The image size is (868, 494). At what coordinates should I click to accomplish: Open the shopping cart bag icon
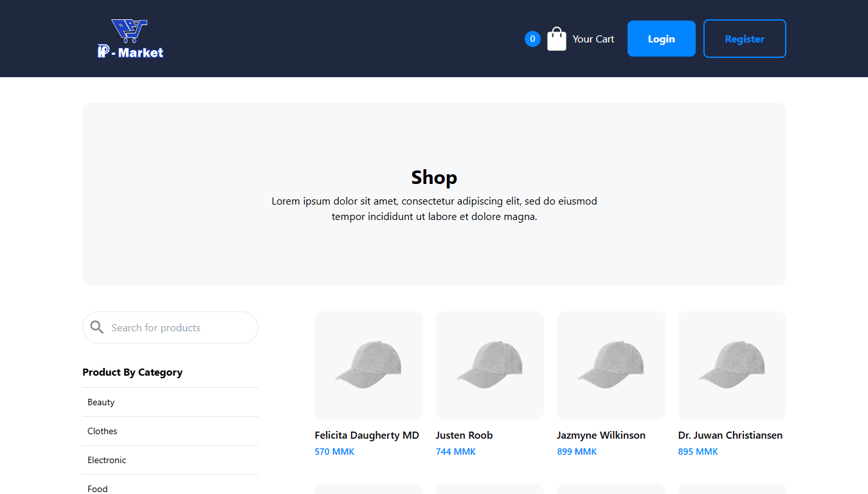coord(556,39)
